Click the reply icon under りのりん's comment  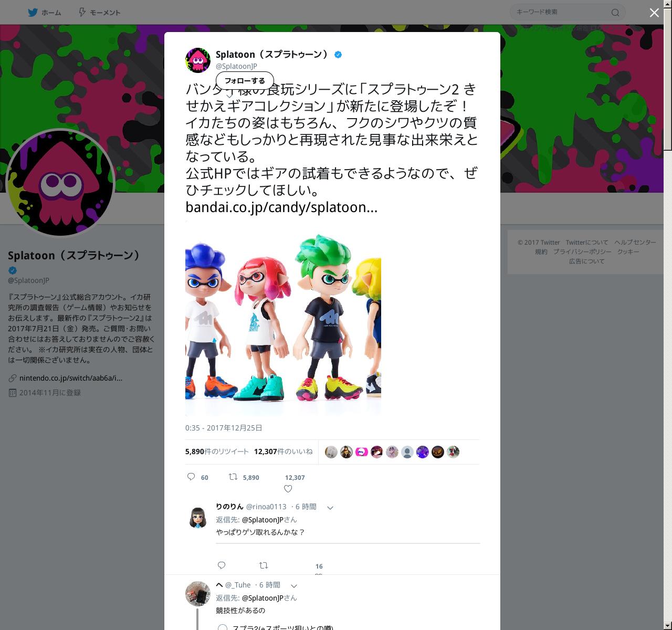222,565
